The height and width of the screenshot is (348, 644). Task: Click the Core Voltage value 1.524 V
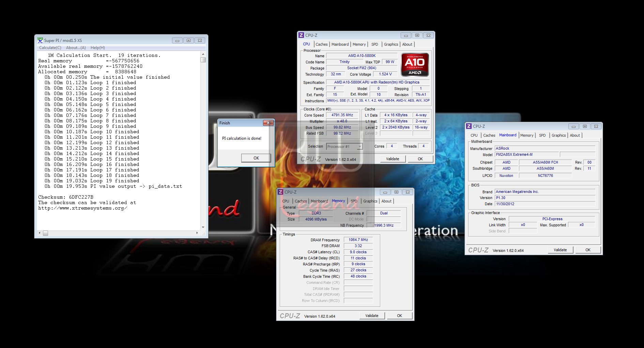click(x=385, y=74)
